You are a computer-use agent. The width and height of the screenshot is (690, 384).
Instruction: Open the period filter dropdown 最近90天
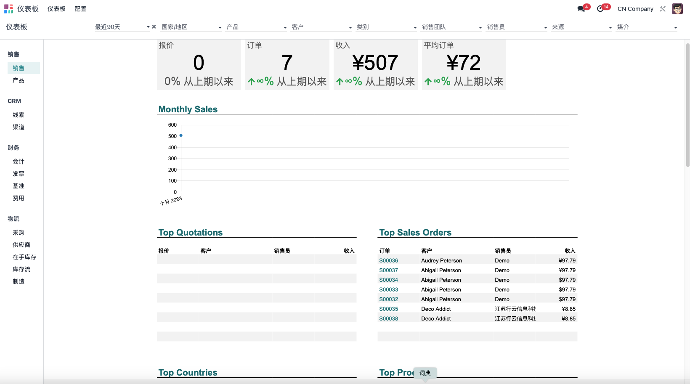tap(122, 27)
